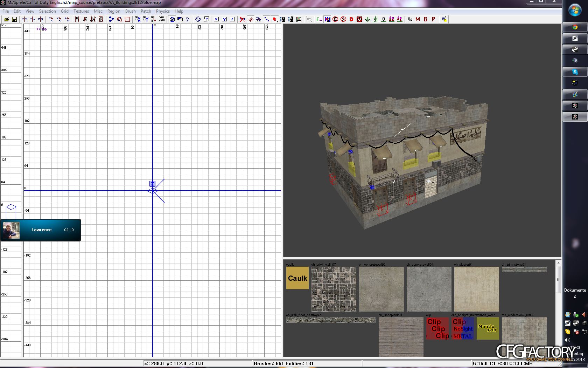Screen dimensions: 588x368
Task: Click the crossed-out N red icon
Action: pos(359,19)
